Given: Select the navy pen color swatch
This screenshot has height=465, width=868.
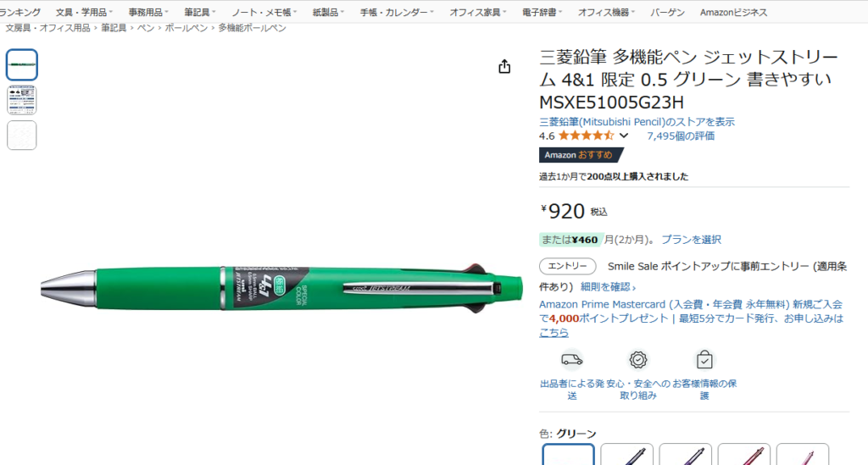Looking at the screenshot, I should pos(626,454).
